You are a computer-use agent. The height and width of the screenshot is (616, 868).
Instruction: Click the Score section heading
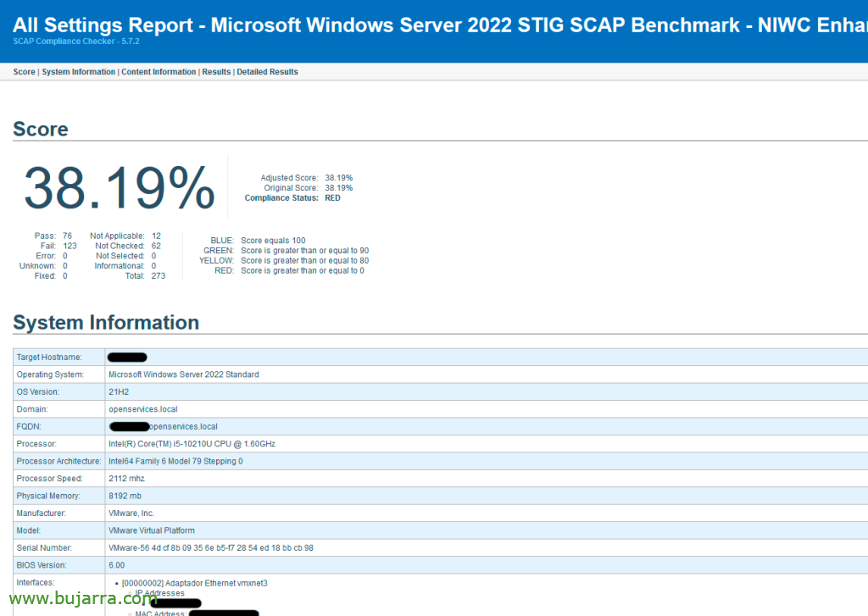40,129
